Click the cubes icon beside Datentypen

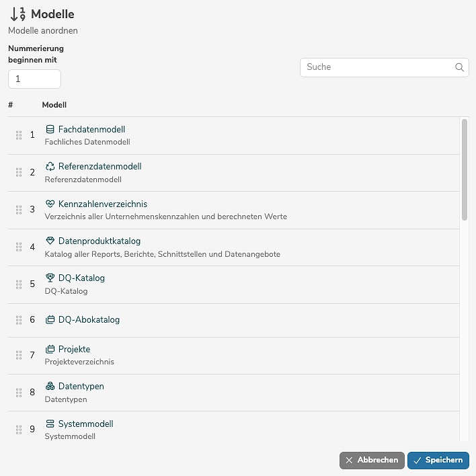tap(50, 387)
